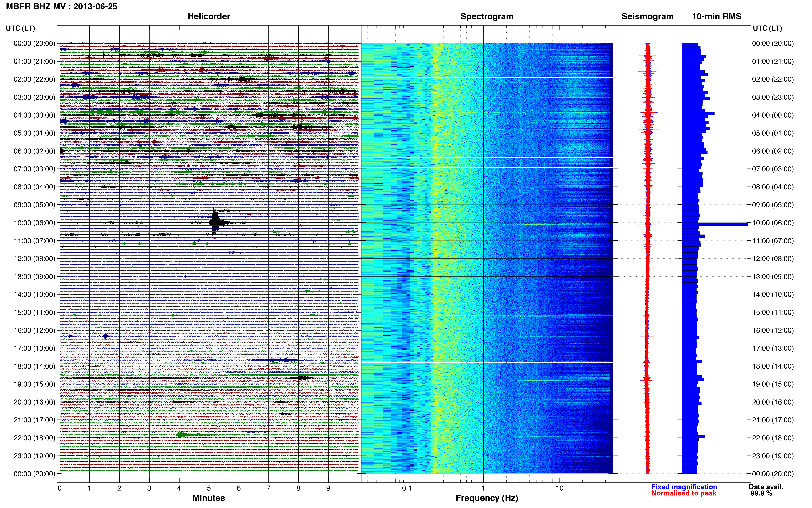Click '01:00 (21:00)' on the helicorder time axis

[34, 62]
